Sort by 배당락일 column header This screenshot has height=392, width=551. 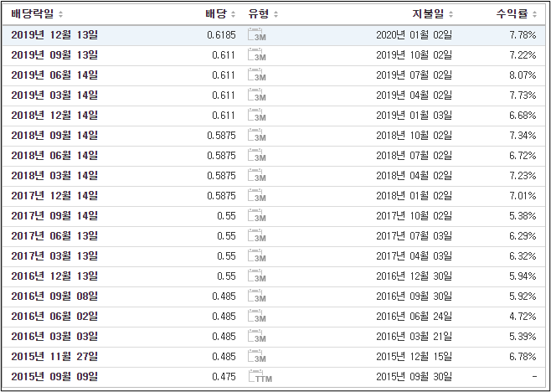[x=37, y=14]
